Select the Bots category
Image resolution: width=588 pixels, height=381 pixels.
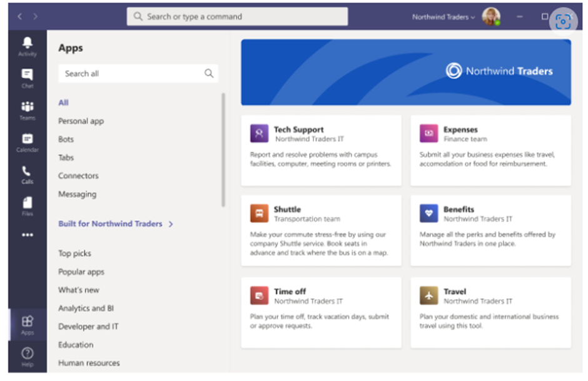tap(66, 139)
